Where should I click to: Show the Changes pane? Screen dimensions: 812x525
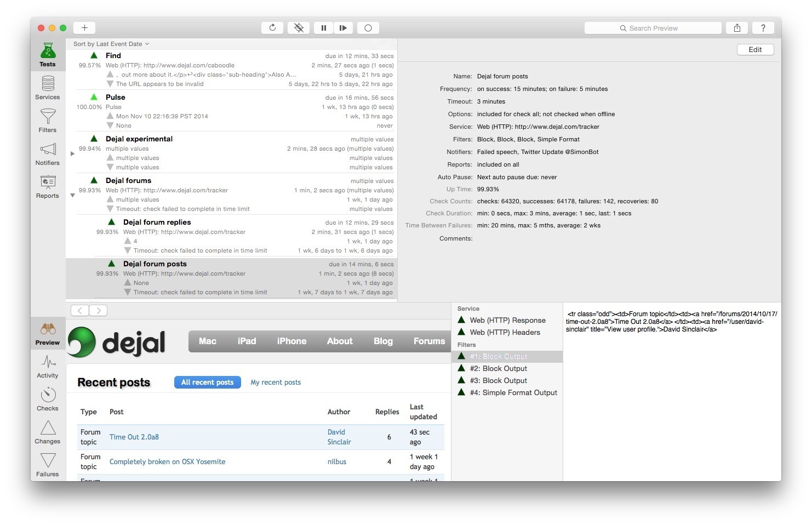pyautogui.click(x=48, y=432)
